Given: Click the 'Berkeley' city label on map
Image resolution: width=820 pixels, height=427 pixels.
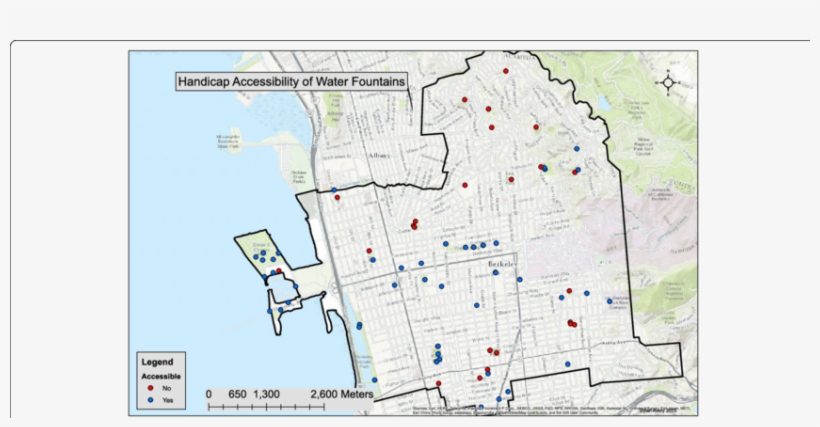Looking at the screenshot, I should [502, 264].
